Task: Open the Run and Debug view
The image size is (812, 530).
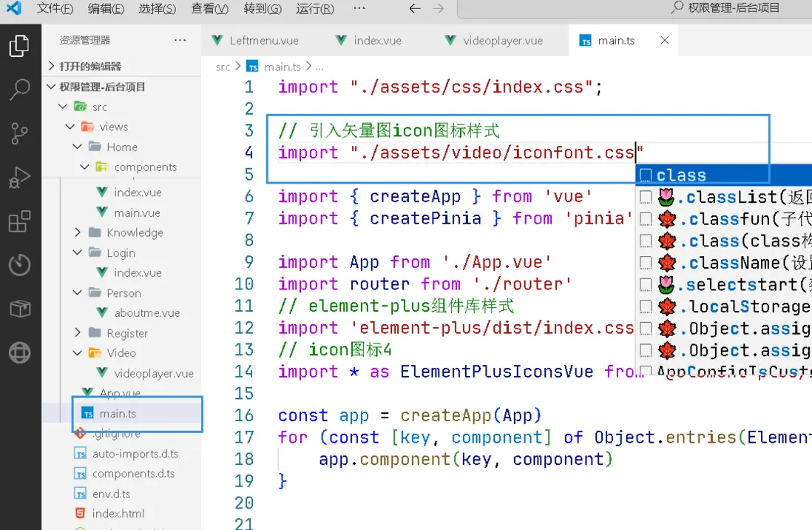Action: (x=19, y=178)
